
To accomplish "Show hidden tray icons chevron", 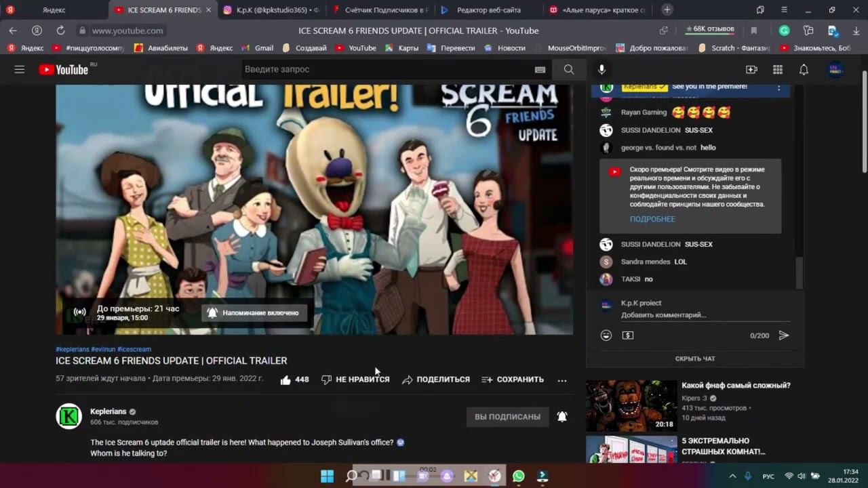I will click(x=732, y=476).
